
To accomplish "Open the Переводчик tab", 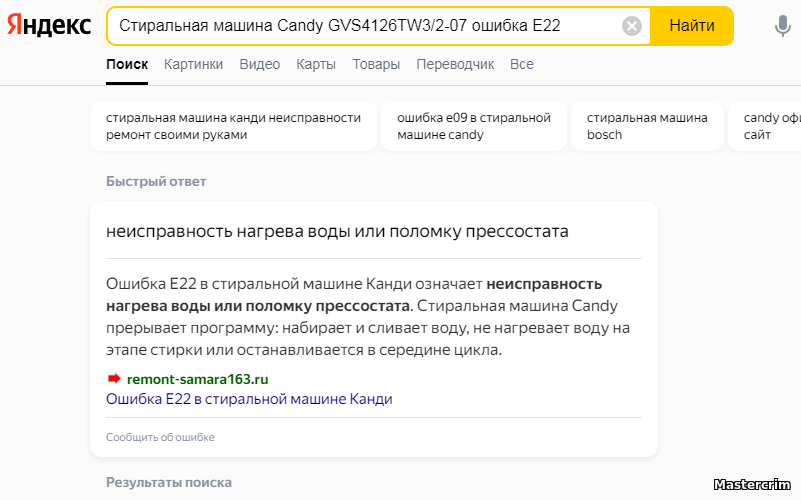I will [455, 64].
